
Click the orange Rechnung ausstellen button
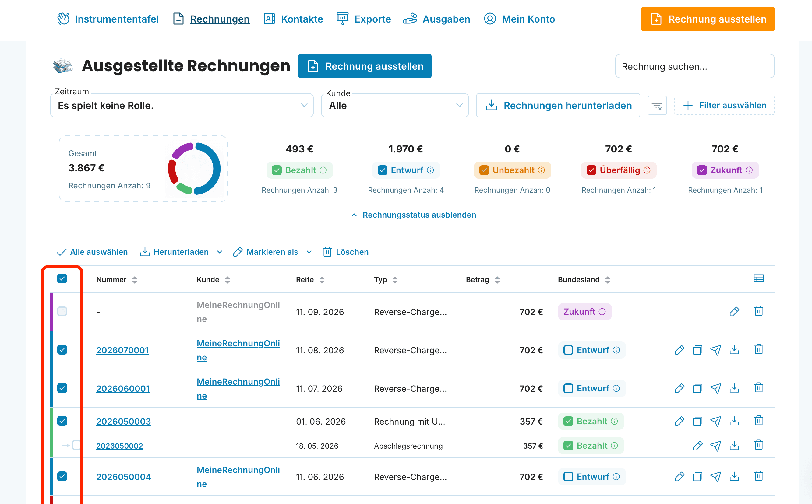pyautogui.click(x=708, y=19)
